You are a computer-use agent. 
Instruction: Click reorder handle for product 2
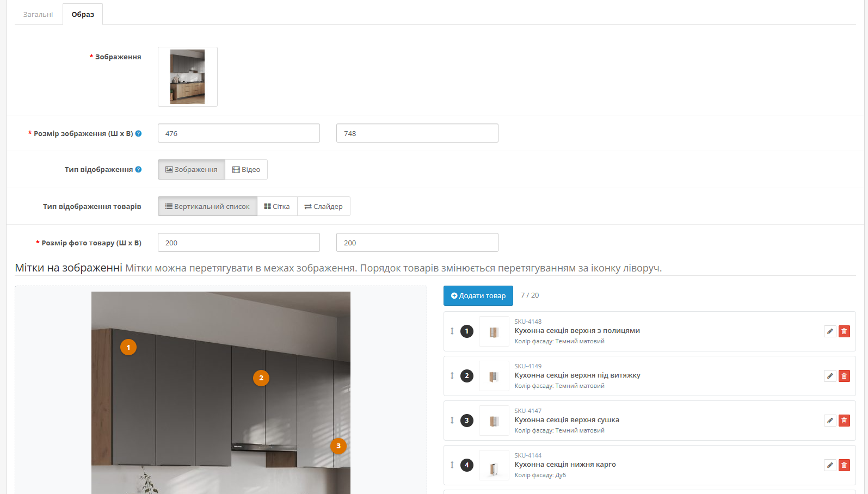click(x=452, y=376)
